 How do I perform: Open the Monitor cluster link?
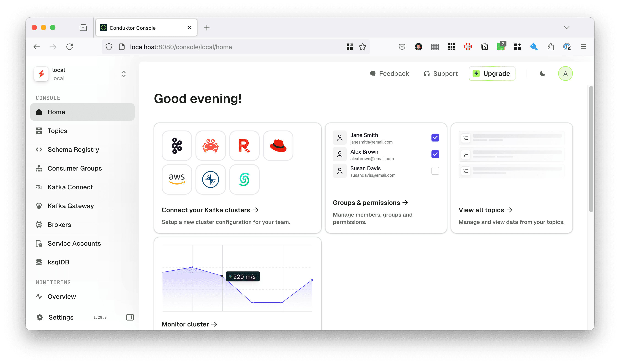[x=189, y=324]
